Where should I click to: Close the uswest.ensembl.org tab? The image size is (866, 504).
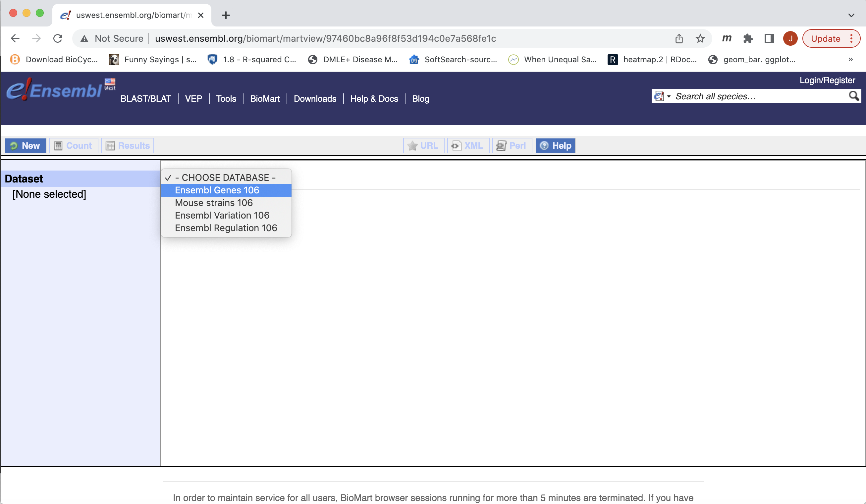[x=201, y=15]
